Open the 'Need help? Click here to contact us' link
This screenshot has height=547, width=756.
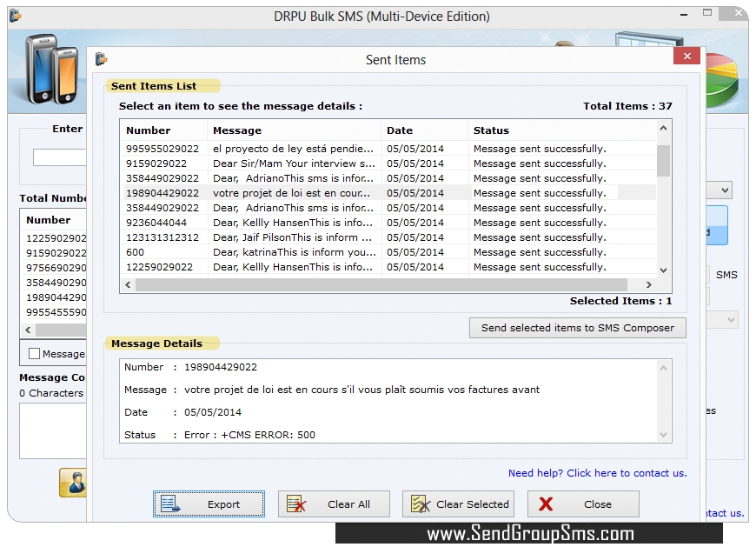pos(597,473)
